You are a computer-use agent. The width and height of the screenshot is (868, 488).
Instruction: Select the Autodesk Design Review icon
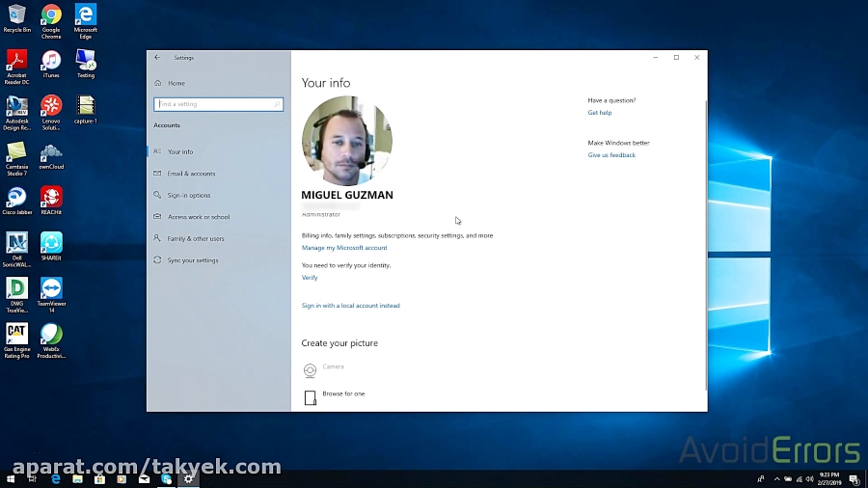pyautogui.click(x=16, y=113)
